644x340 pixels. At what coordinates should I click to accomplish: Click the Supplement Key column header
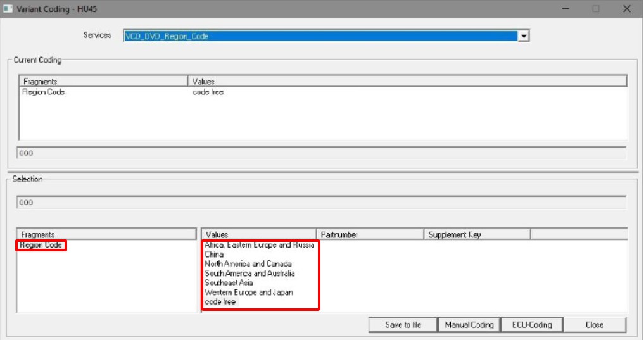click(x=476, y=234)
